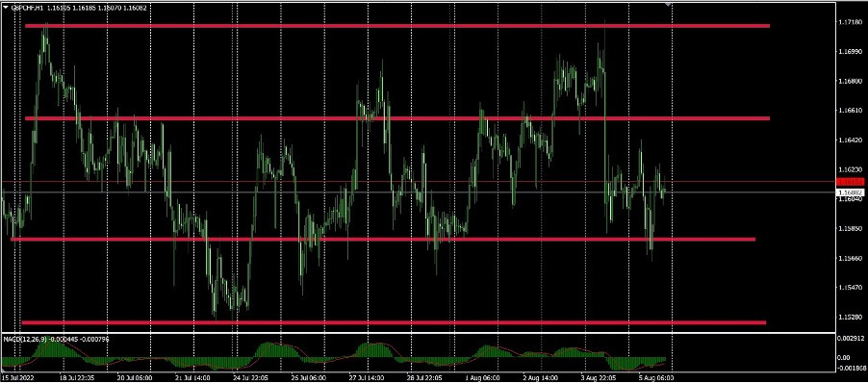
Task: Click the 18 Jul 22:05 time label
Action: coord(77,377)
